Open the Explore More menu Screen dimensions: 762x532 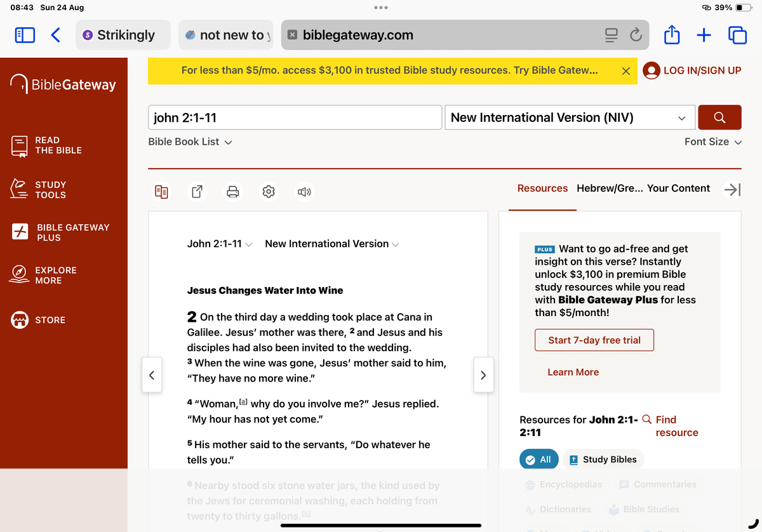[x=44, y=275]
